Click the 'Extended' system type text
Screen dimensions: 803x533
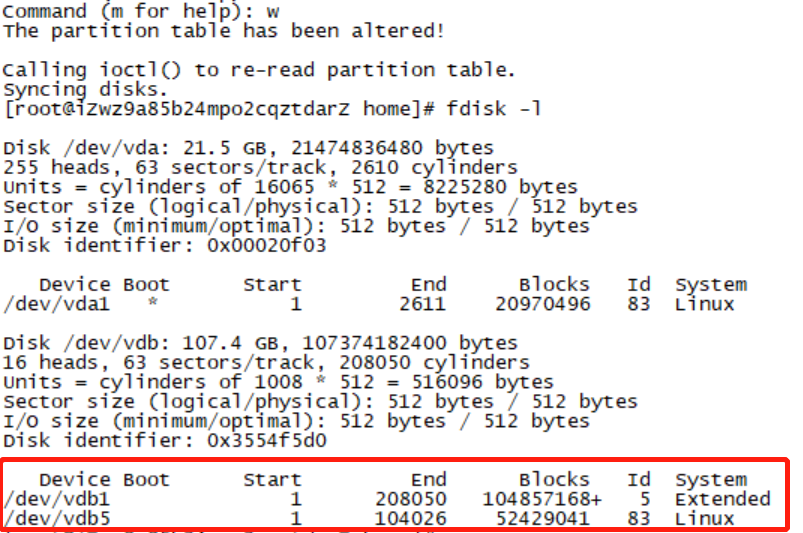coord(723,499)
